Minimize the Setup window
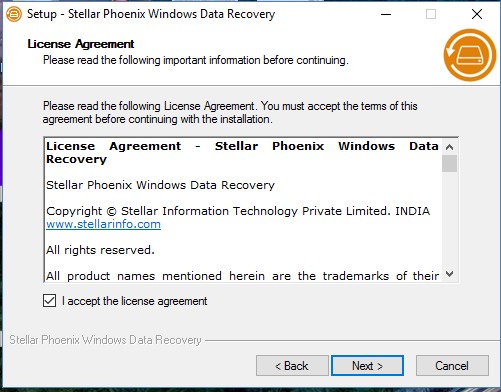Screen dimensions: 501x392 (386, 14)
